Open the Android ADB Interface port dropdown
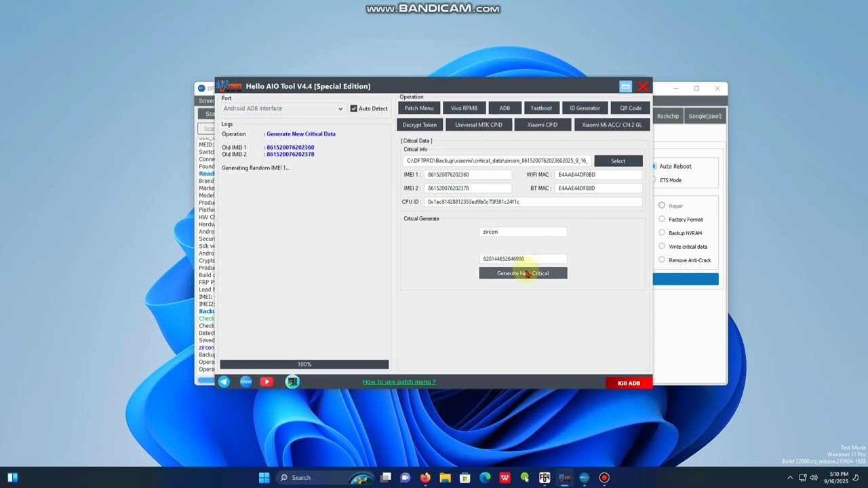The image size is (868, 488). [283, 108]
